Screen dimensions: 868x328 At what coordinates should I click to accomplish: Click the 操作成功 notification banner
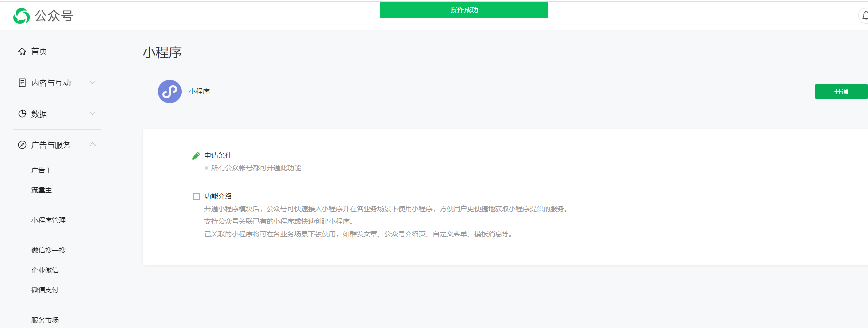point(464,10)
